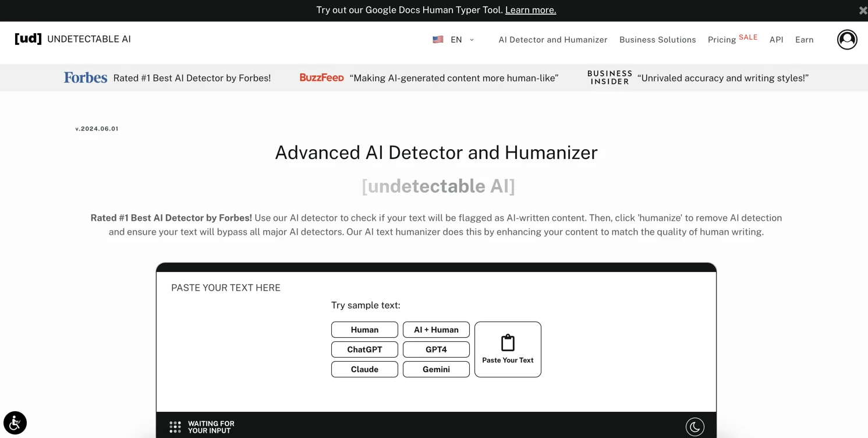Viewport: 868px width, 438px height.
Task: Open the Business Solutions menu item
Action: pos(657,40)
